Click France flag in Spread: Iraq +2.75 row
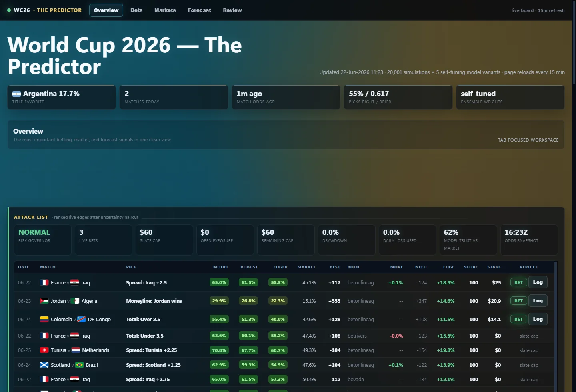This screenshot has width=576, height=392. click(44, 379)
